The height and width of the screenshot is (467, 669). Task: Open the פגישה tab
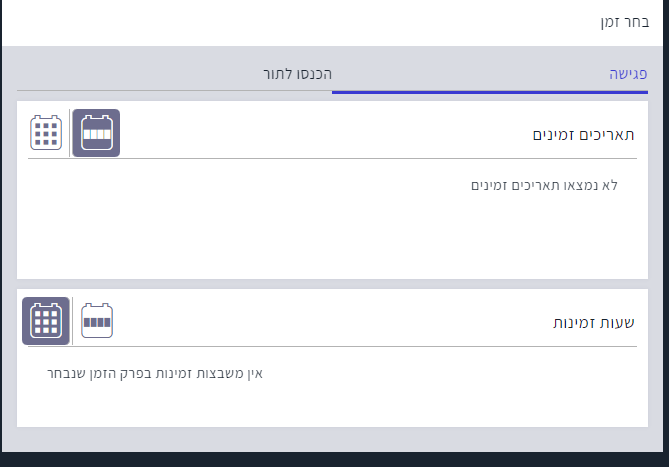click(x=628, y=74)
